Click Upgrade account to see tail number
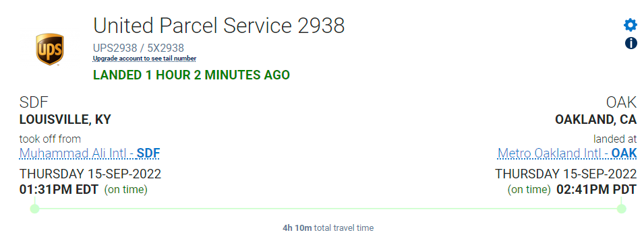This screenshot has width=644, height=247. click(x=144, y=59)
